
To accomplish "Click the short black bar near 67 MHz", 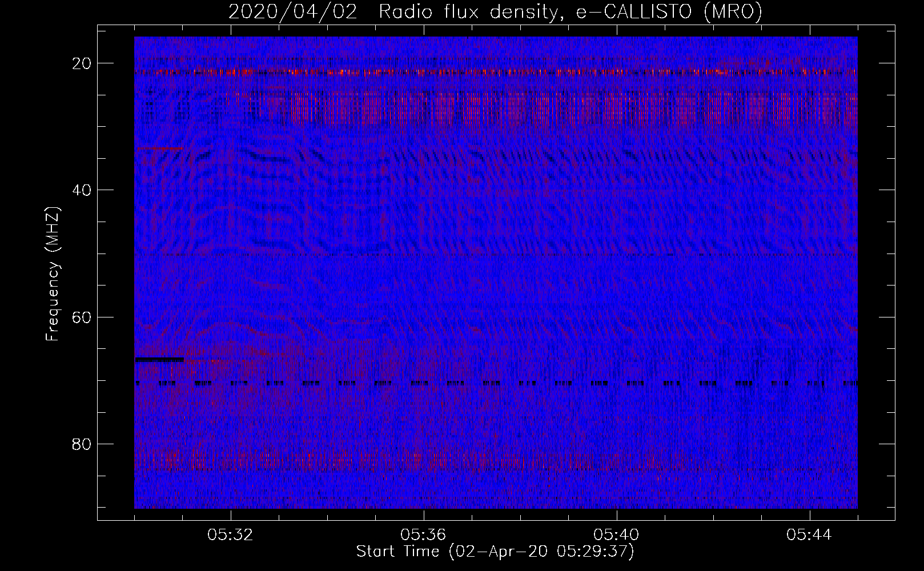I will (x=159, y=360).
